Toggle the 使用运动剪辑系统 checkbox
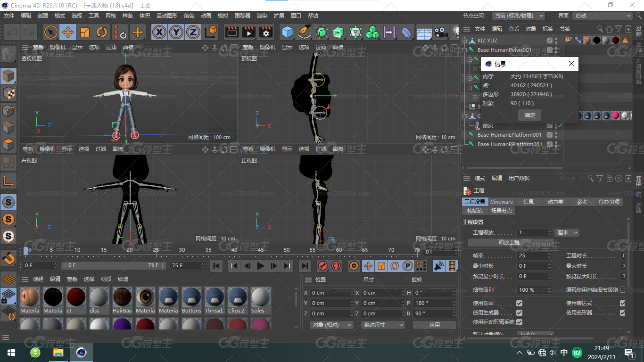The height and width of the screenshot is (362, 644). tap(519, 322)
